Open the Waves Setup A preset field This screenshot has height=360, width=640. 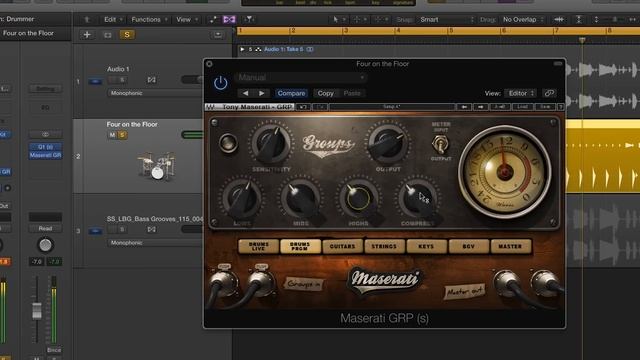pos(392,107)
